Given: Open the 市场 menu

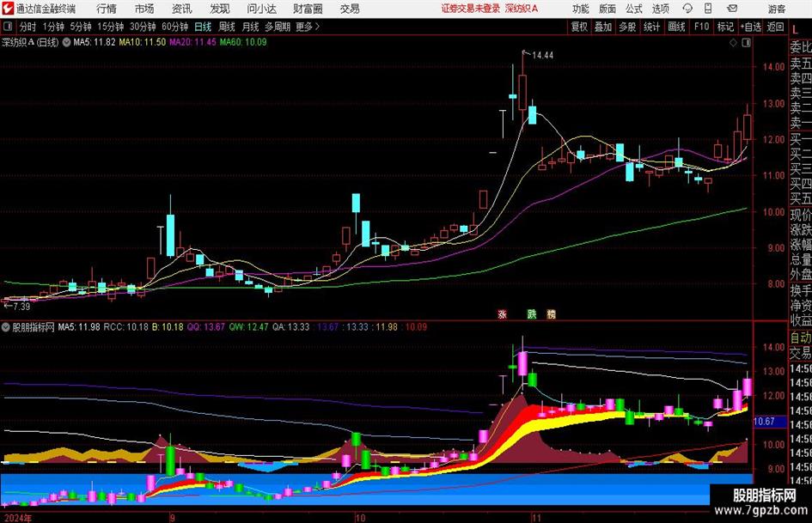Looking at the screenshot, I should (144, 9).
